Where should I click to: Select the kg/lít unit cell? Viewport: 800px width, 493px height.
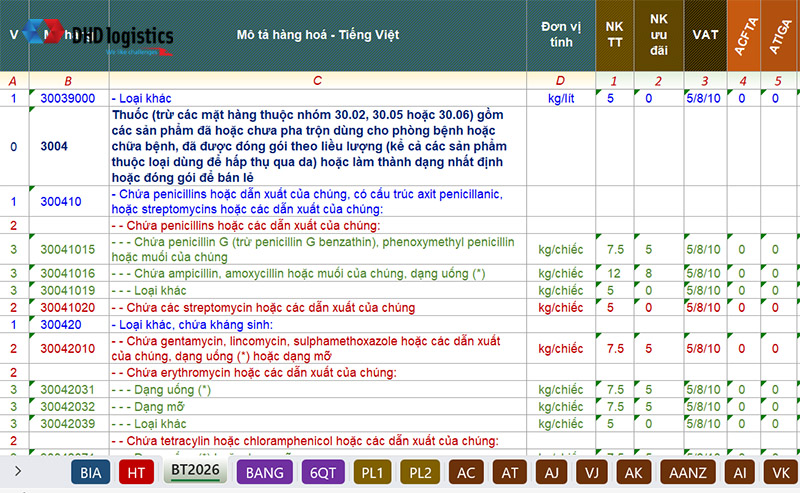(561, 98)
